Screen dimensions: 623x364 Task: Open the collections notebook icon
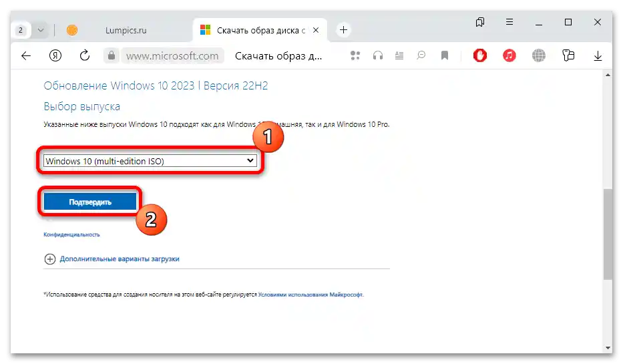568,55
